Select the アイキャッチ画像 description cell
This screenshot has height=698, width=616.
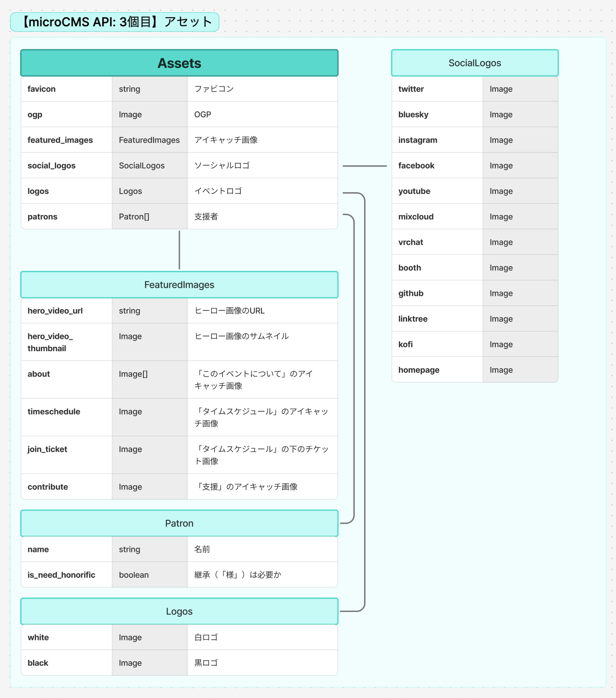tap(262, 140)
